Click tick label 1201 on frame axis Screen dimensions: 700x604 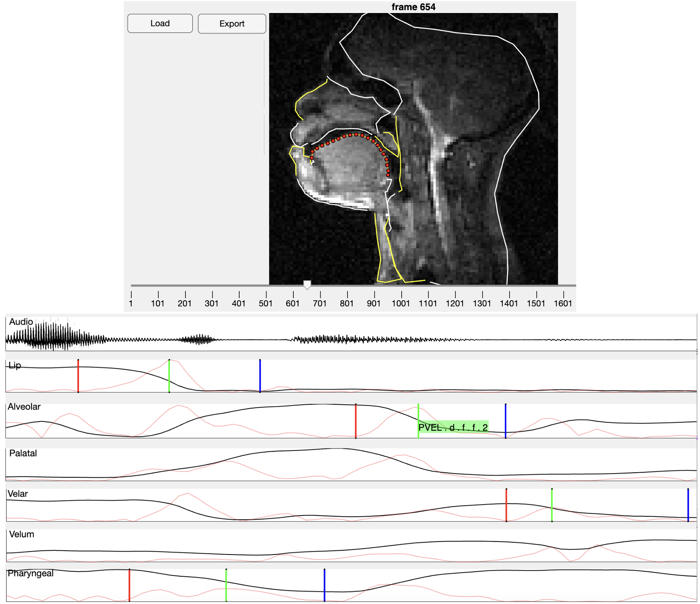pyautogui.click(x=455, y=303)
